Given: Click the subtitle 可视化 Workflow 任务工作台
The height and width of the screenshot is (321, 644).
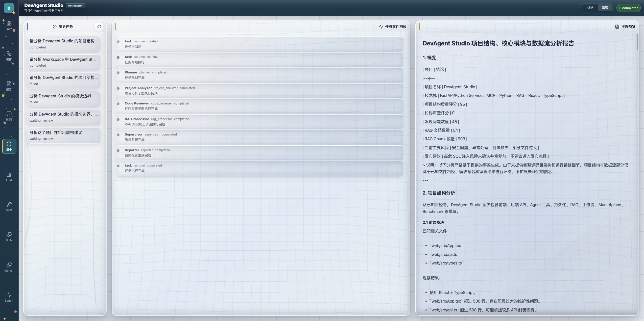Looking at the screenshot, I should (44, 11).
